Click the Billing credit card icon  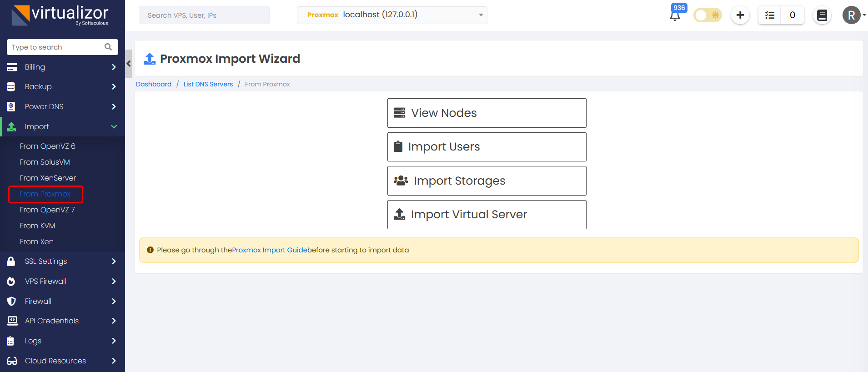tap(12, 67)
